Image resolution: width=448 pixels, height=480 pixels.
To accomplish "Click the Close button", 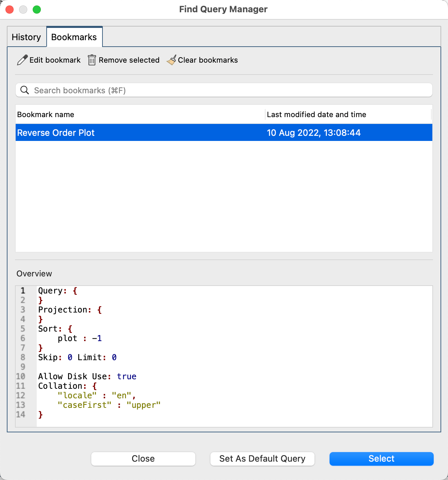I will pos(143,459).
